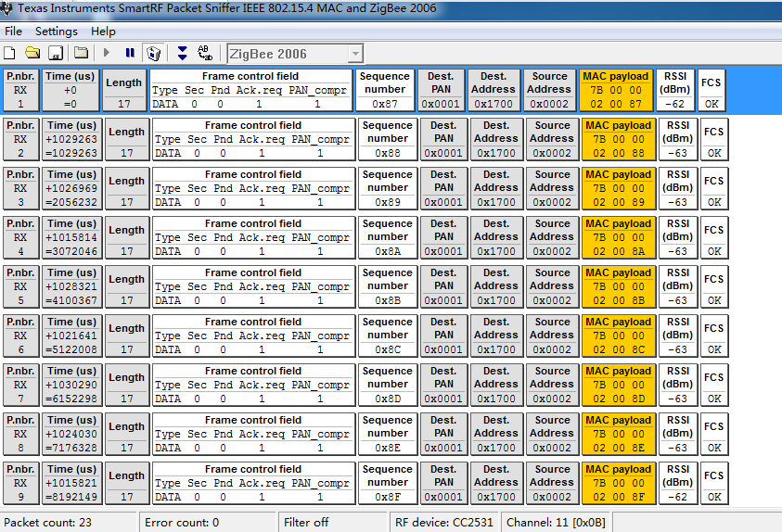Click RSSI cell of packet 1
This screenshot has width=782, height=532.
675,90
